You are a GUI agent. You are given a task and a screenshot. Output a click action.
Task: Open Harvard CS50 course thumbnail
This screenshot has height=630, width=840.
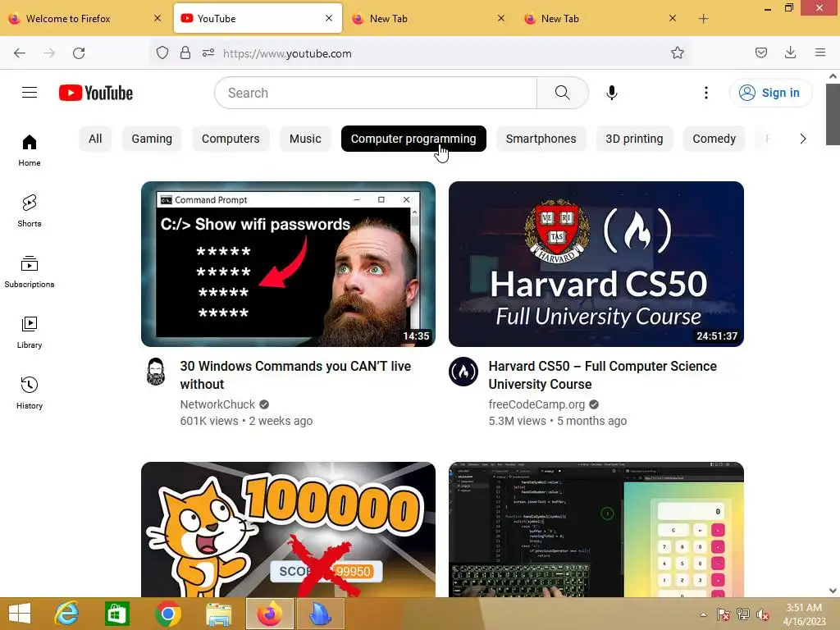[x=596, y=263]
